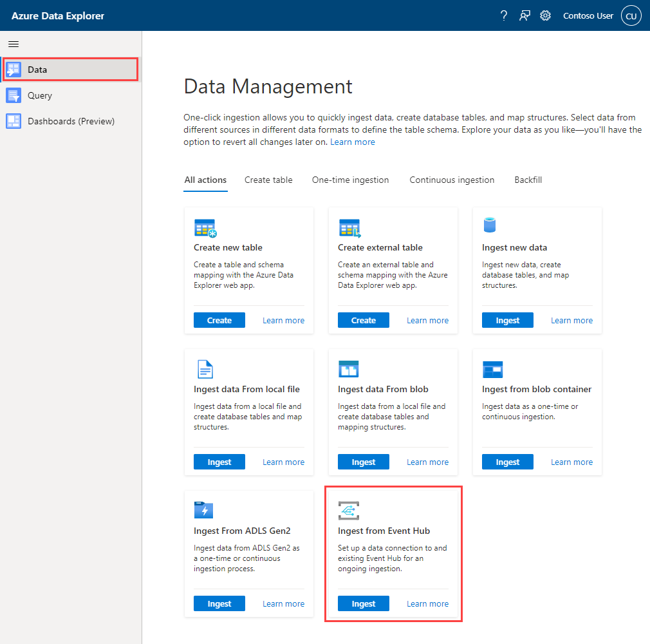Switch to the Continuous ingestion tab

pos(452,180)
